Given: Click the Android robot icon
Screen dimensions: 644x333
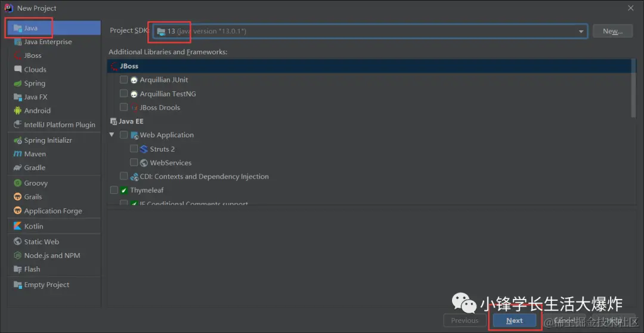Looking at the screenshot, I should tap(18, 110).
